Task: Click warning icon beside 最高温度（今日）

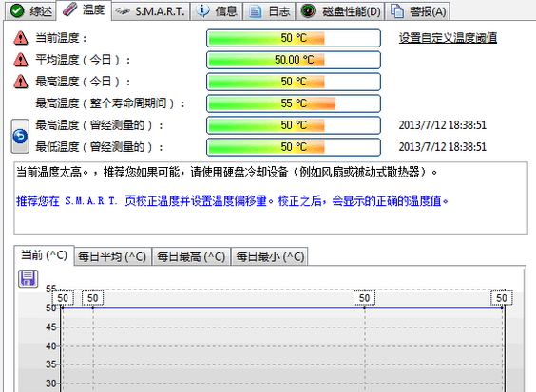Action: [21, 82]
